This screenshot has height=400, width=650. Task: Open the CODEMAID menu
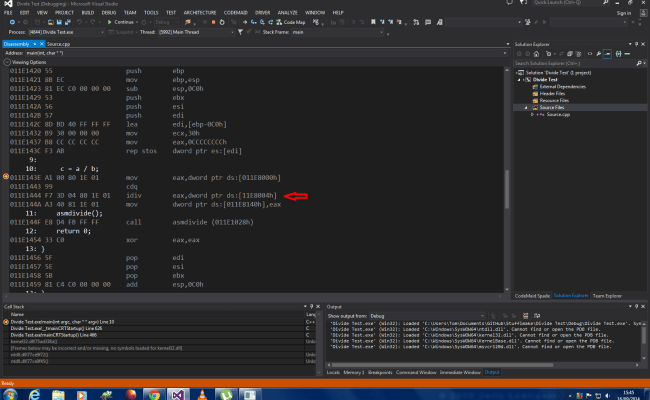(x=235, y=12)
